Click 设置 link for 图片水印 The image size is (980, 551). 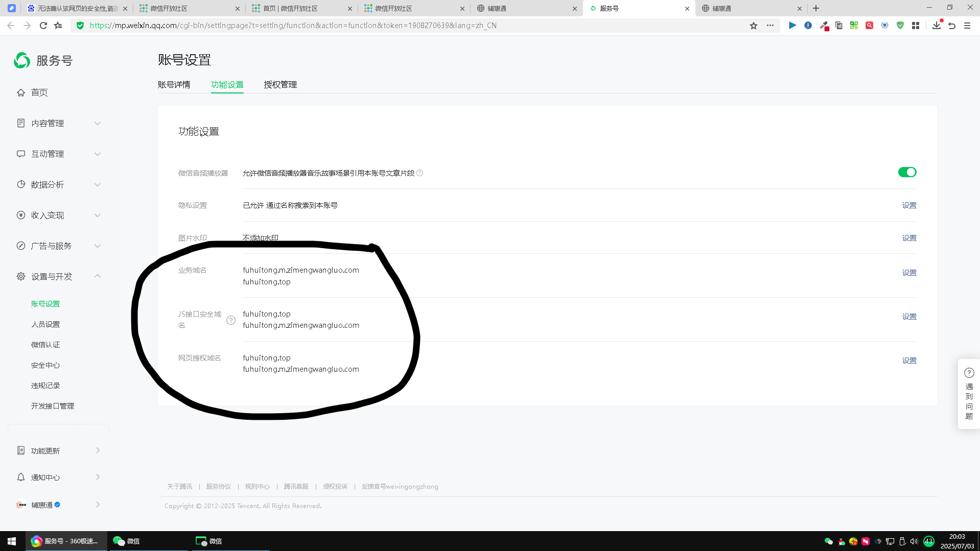point(909,238)
